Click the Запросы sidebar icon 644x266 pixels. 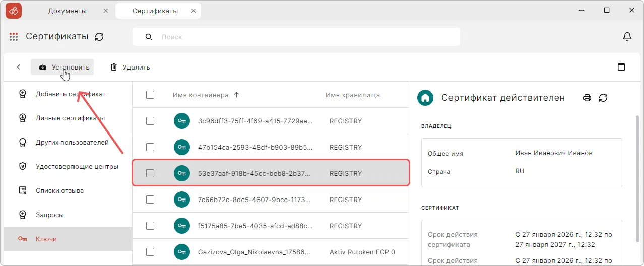pos(22,215)
